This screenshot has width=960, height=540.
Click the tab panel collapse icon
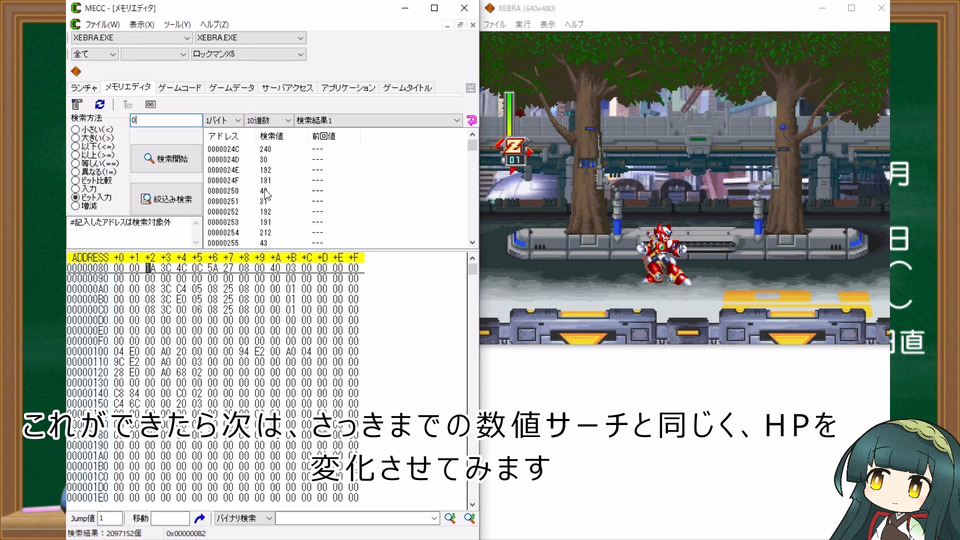(x=470, y=88)
